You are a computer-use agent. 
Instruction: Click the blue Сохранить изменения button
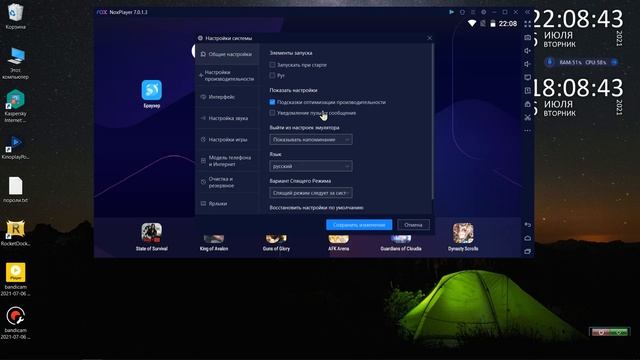tap(359, 225)
